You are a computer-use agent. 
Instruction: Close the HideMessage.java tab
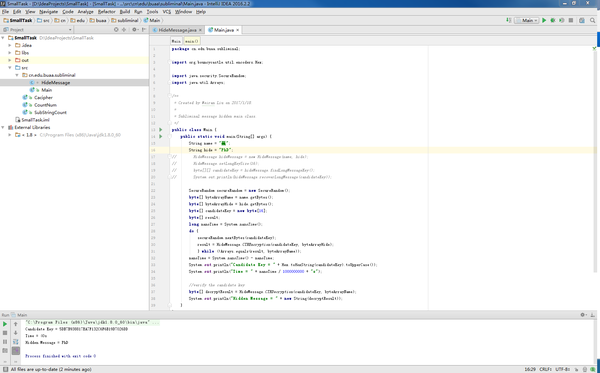pos(200,30)
